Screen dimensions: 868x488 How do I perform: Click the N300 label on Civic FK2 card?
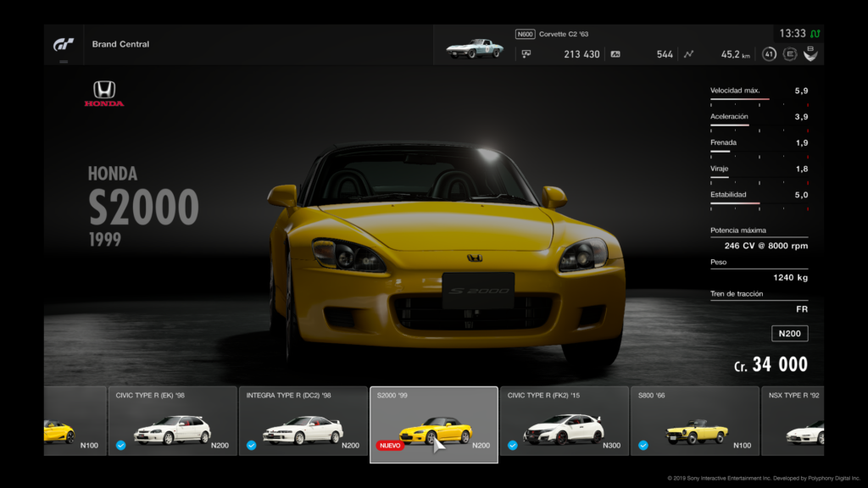click(611, 446)
